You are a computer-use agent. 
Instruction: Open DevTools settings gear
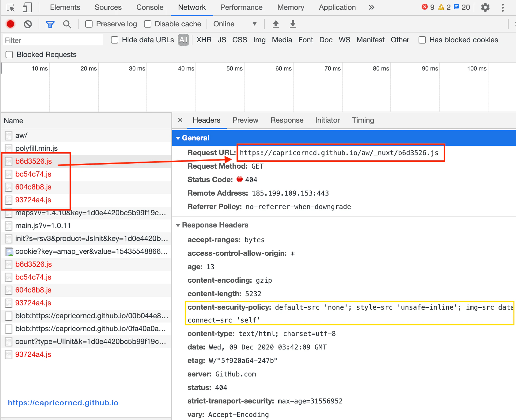pos(485,7)
